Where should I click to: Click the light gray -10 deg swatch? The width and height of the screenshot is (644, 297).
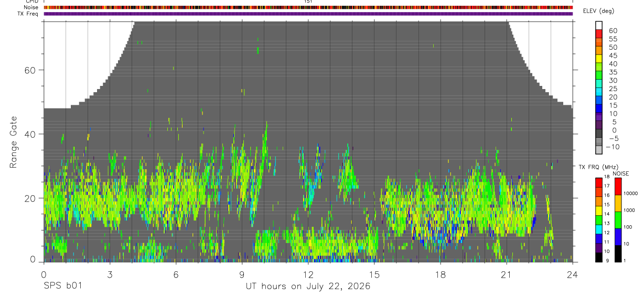[599, 150]
